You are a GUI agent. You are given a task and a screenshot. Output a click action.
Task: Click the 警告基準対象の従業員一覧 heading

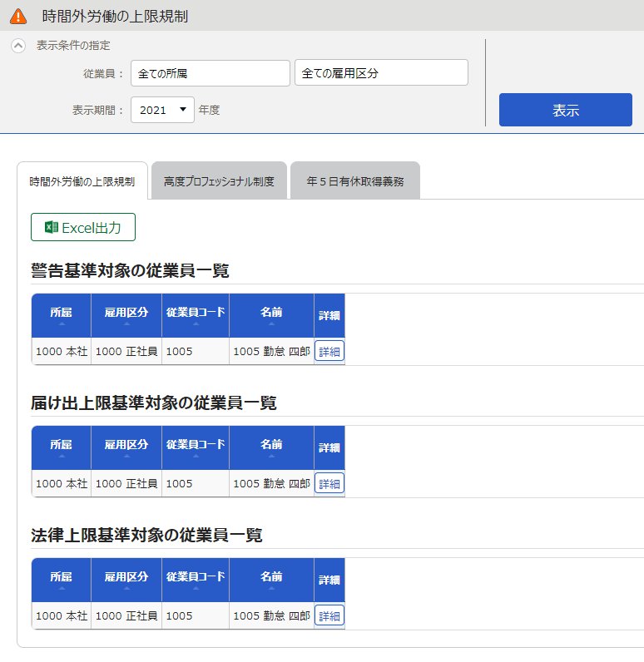tap(130, 270)
